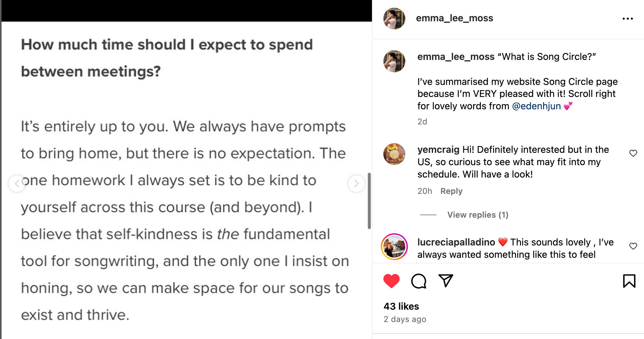Open lucreciapalladino username link
The width and height of the screenshot is (644, 339).
point(456,242)
